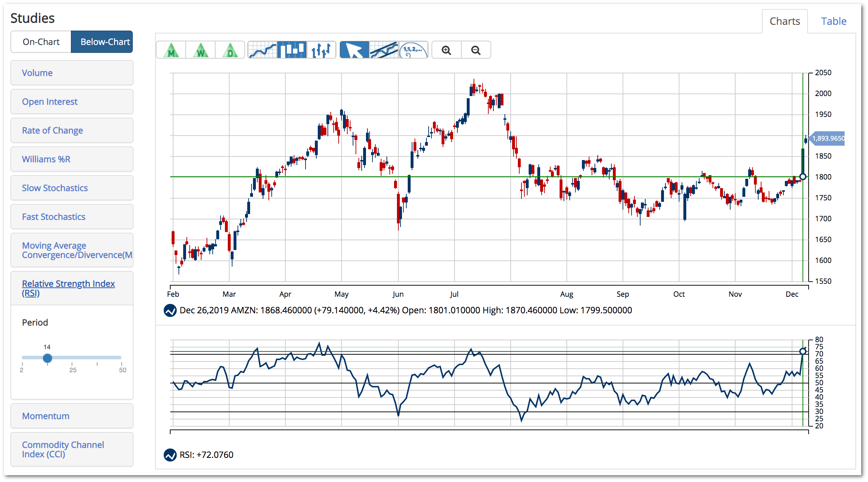Click the price legend icon beside Dec 26,2019

point(170,310)
